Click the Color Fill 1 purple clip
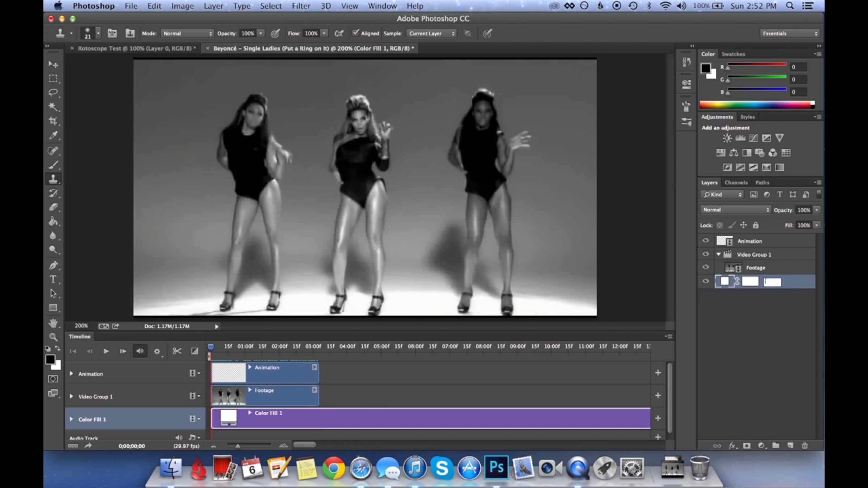The height and width of the screenshot is (488, 868). (x=434, y=419)
